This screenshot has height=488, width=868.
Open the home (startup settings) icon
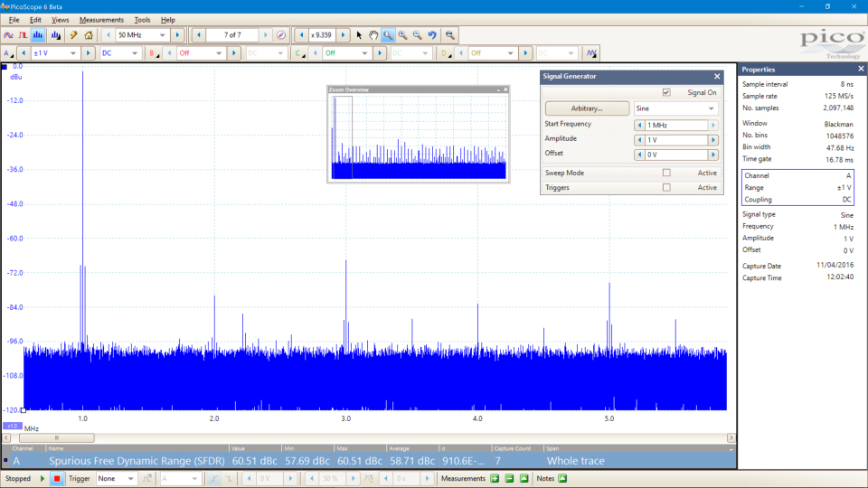(x=89, y=35)
